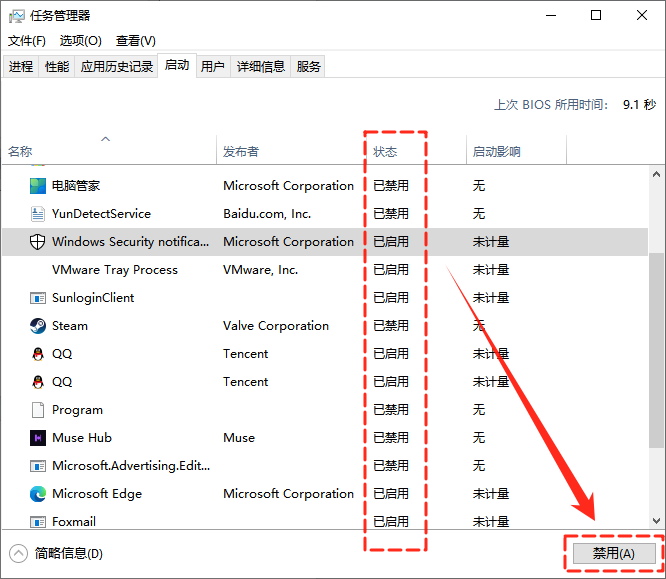
Task: Click 已启用 status in VMware Tray Process row
Action: [391, 270]
